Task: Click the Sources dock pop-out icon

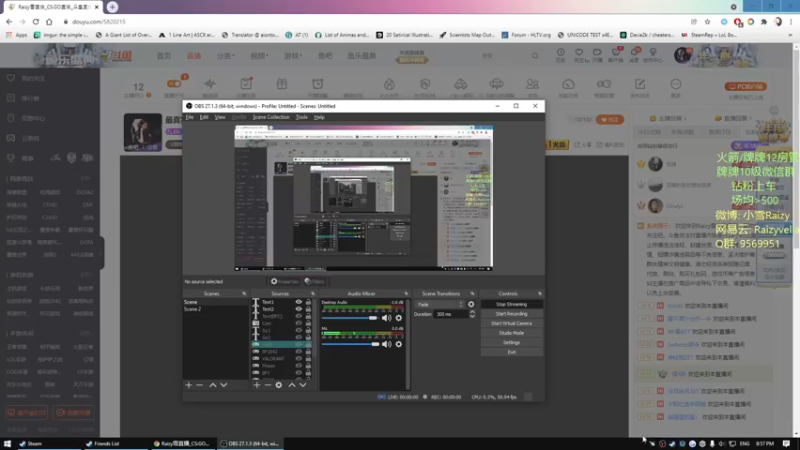Action: (313, 294)
